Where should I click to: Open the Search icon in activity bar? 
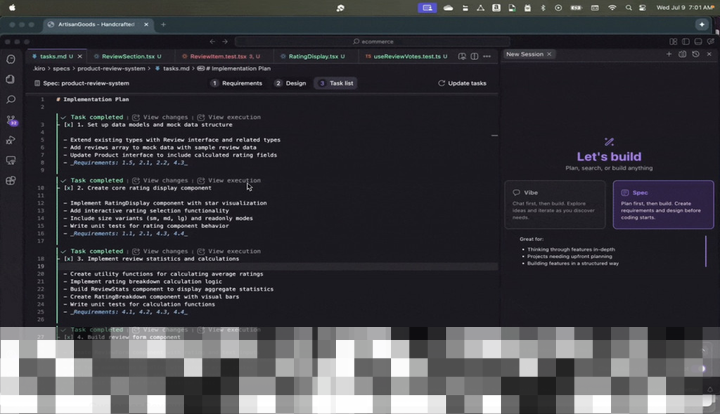click(11, 100)
